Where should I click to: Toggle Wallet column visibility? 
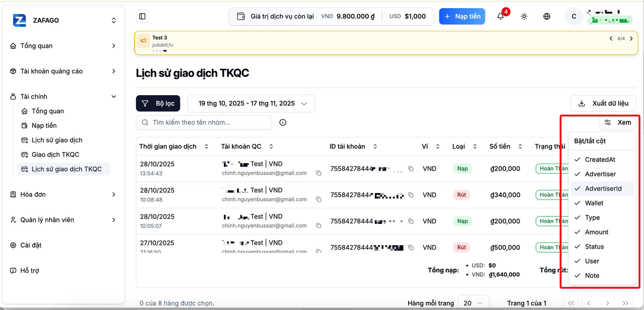coord(602,203)
